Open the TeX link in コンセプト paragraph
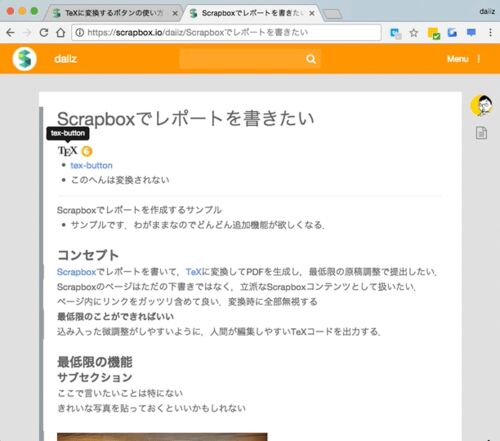Image resolution: width=500 pixels, height=441 pixels. pos(194,272)
